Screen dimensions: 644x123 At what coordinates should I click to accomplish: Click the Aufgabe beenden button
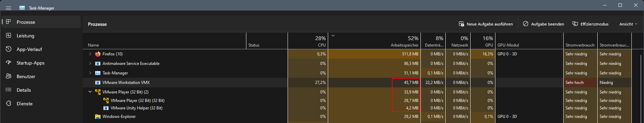tap(543, 24)
